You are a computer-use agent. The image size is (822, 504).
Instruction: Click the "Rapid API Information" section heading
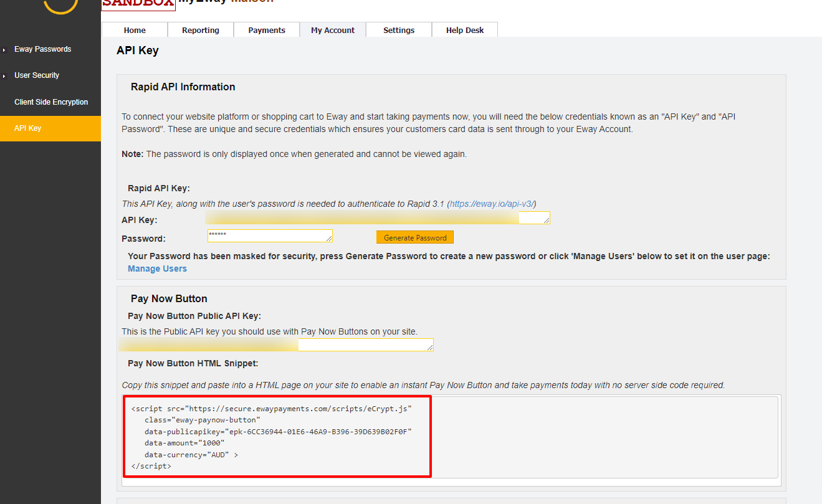(183, 87)
